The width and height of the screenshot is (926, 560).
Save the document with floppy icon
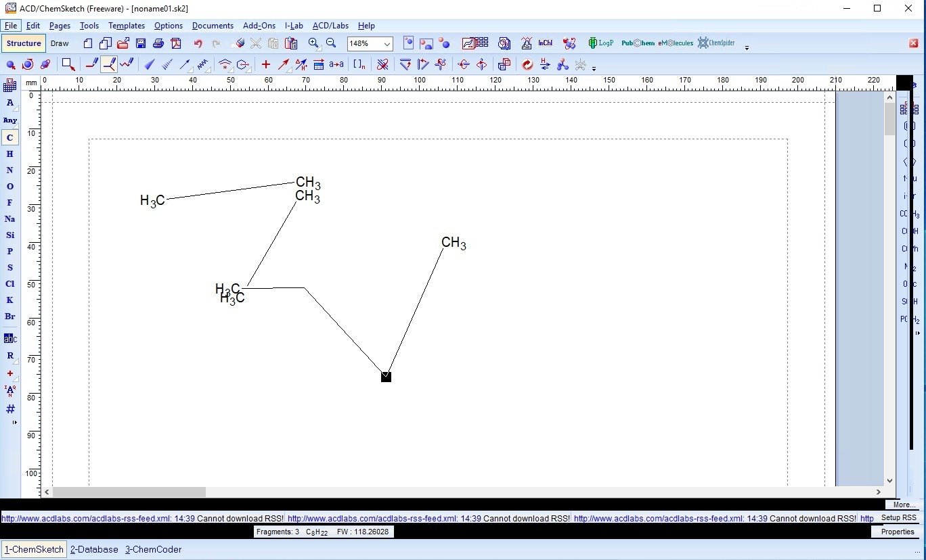click(141, 43)
